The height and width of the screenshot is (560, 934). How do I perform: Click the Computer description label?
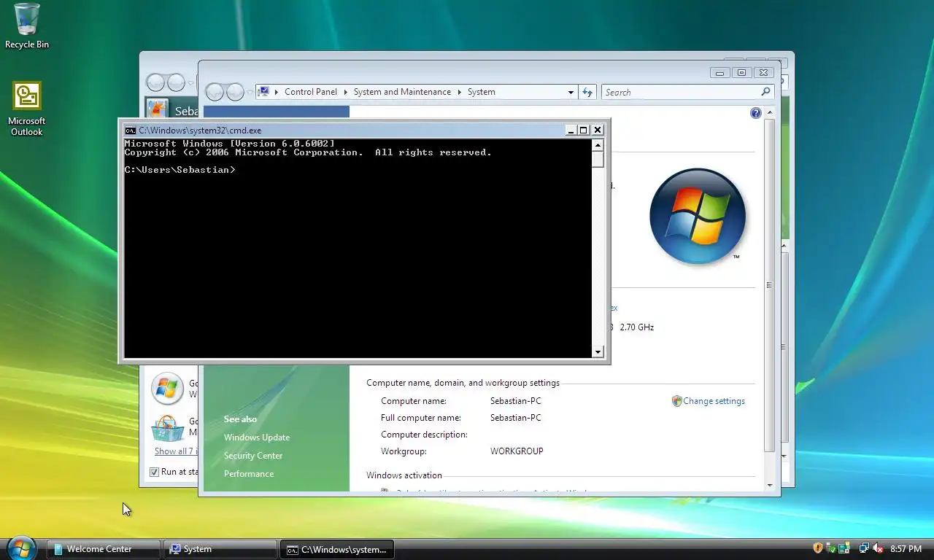pos(424,435)
